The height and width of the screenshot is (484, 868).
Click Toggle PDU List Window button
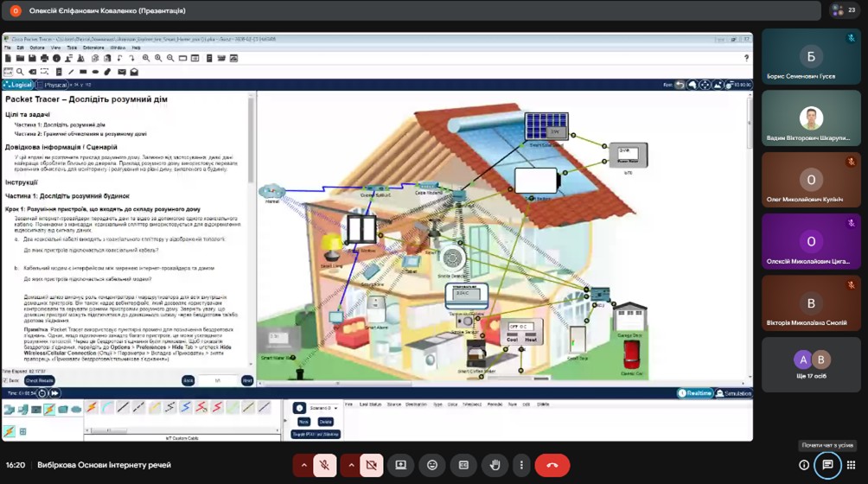(316, 434)
